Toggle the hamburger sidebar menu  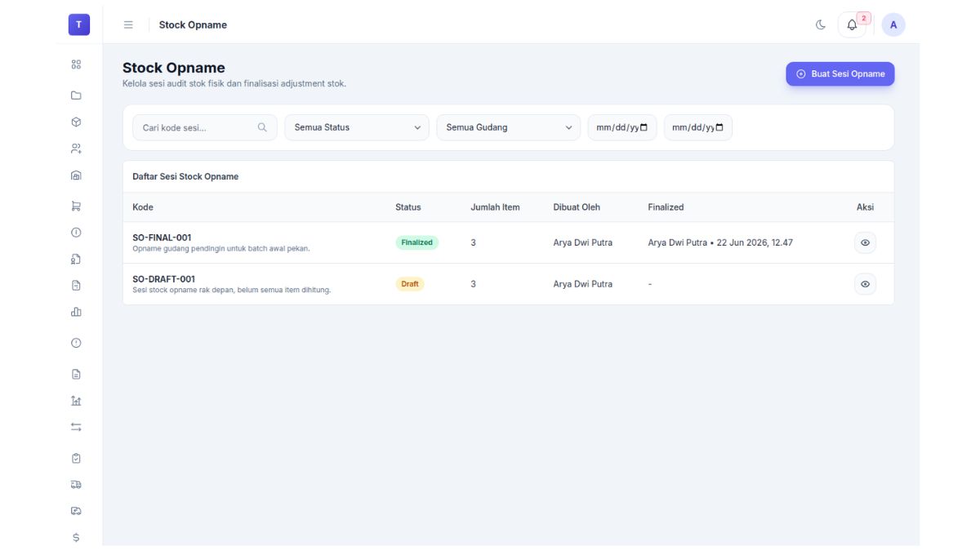tap(128, 24)
